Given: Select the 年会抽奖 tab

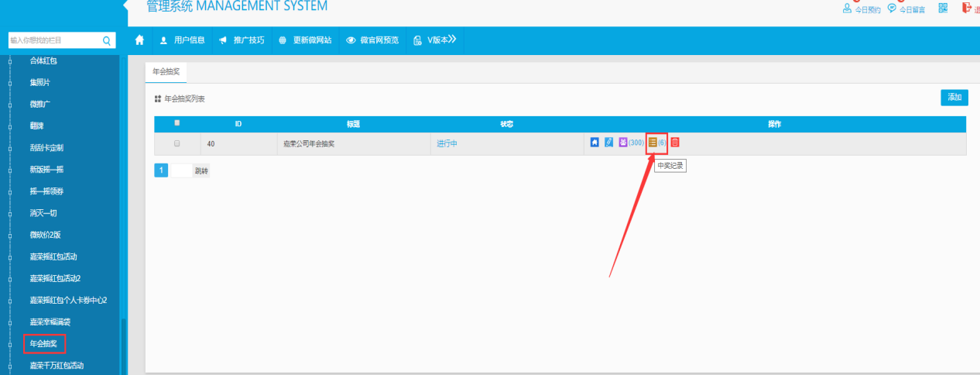Looking at the screenshot, I should (166, 71).
